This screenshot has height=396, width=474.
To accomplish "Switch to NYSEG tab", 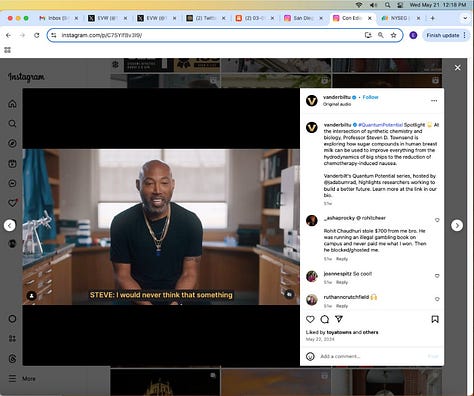I will pos(400,18).
